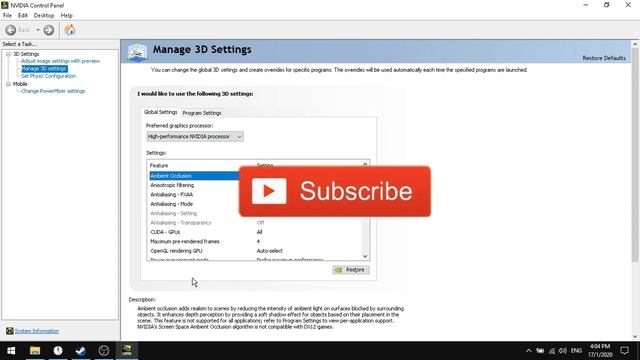Viewport: 640px width, 360px height.
Task: Click the battery tray icon
Action: coord(540,351)
